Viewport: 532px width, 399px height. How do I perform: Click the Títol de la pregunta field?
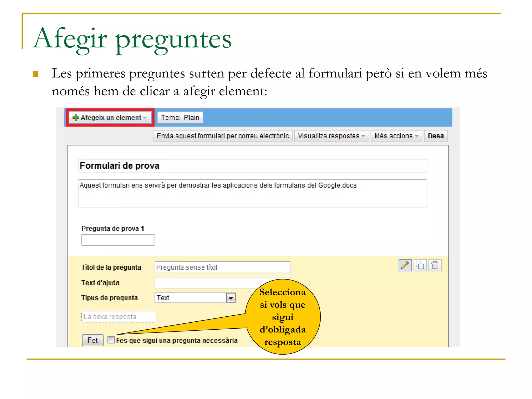coord(223,267)
